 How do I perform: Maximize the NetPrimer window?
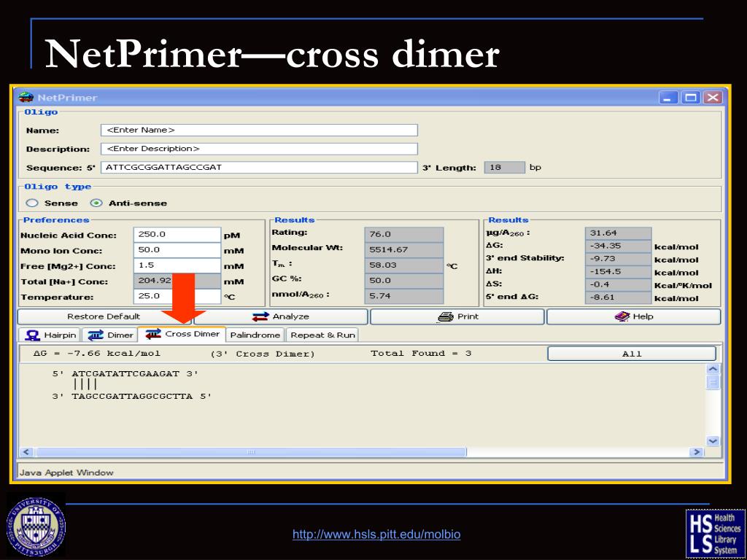click(x=690, y=98)
